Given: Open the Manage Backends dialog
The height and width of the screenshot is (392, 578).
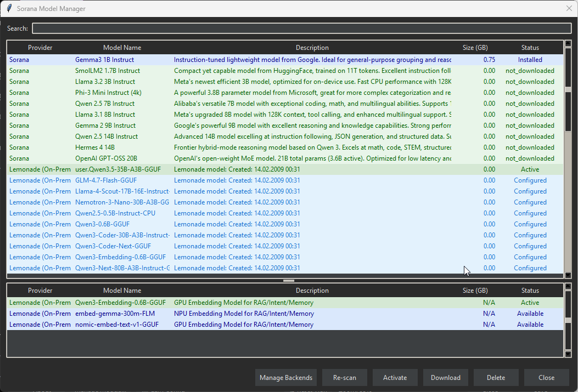Looking at the screenshot, I should [285, 377].
